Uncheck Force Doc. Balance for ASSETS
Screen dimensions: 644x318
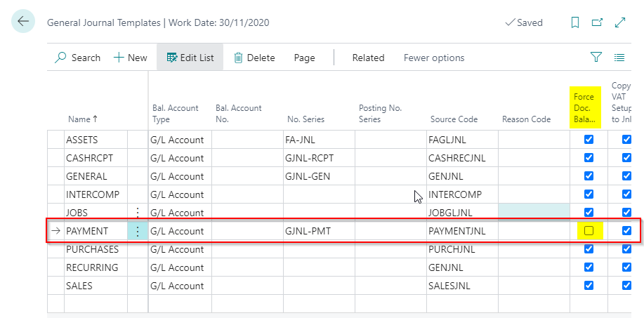point(589,140)
